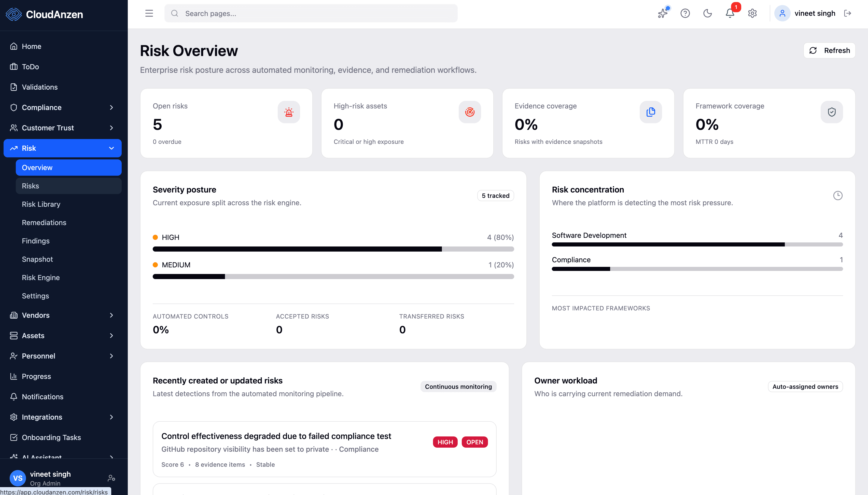Go to Risk Library
Viewport: 868px width, 495px height.
68,204
